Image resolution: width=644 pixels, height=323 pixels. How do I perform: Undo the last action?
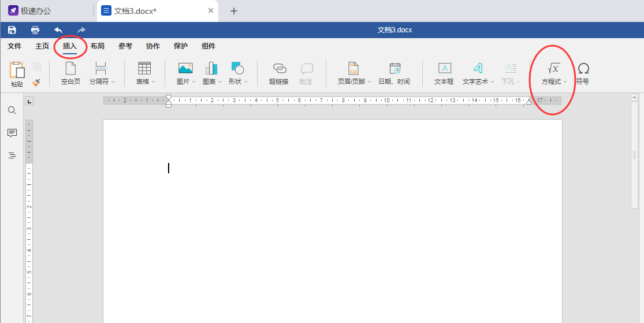[58, 30]
